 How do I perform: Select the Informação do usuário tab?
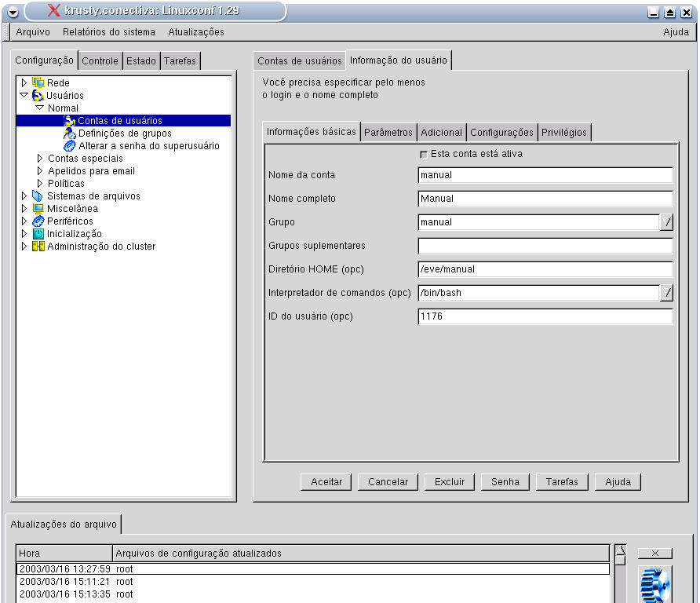pyautogui.click(x=399, y=60)
